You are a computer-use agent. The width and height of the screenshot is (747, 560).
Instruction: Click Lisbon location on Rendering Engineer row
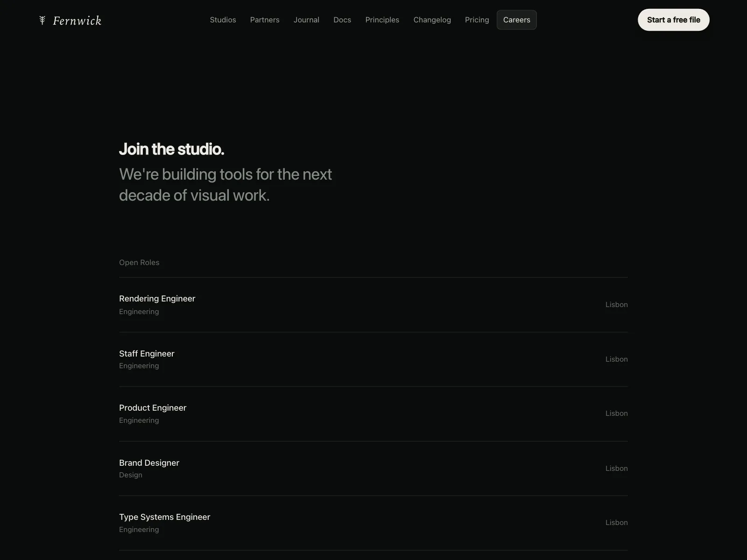(616, 305)
